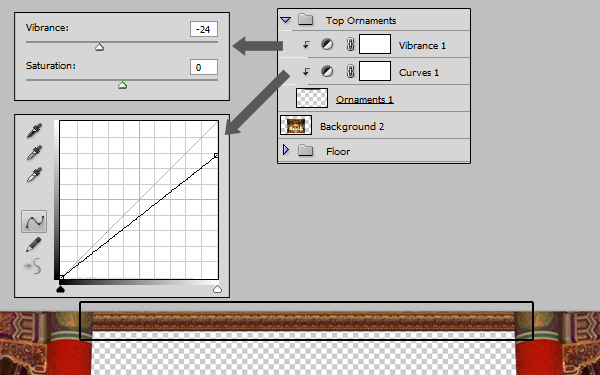
Task: Click the Background 2 layer thumbnail
Action: point(296,125)
